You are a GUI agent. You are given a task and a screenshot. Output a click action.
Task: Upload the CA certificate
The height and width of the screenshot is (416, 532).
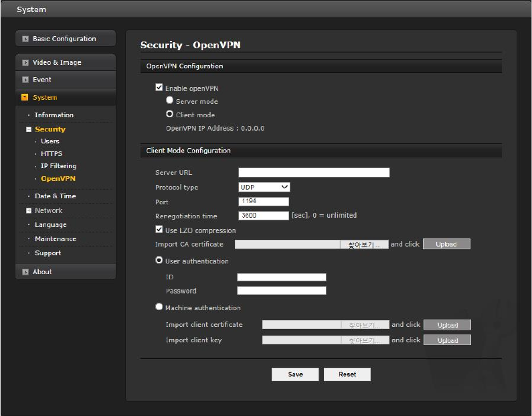click(x=446, y=245)
